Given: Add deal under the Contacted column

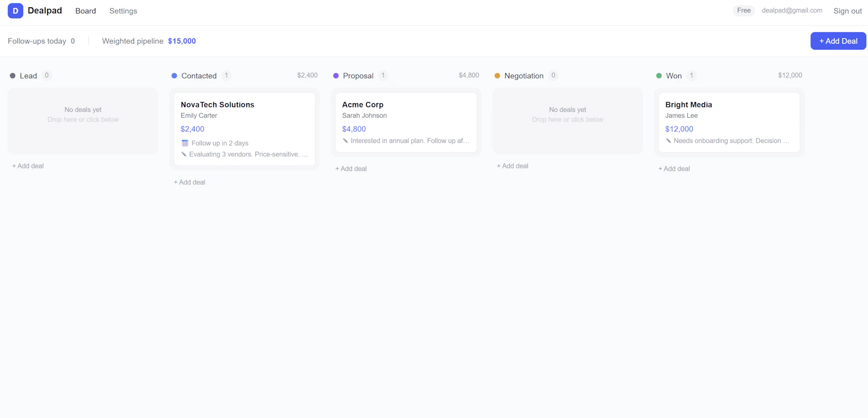Looking at the screenshot, I should pos(189,182).
